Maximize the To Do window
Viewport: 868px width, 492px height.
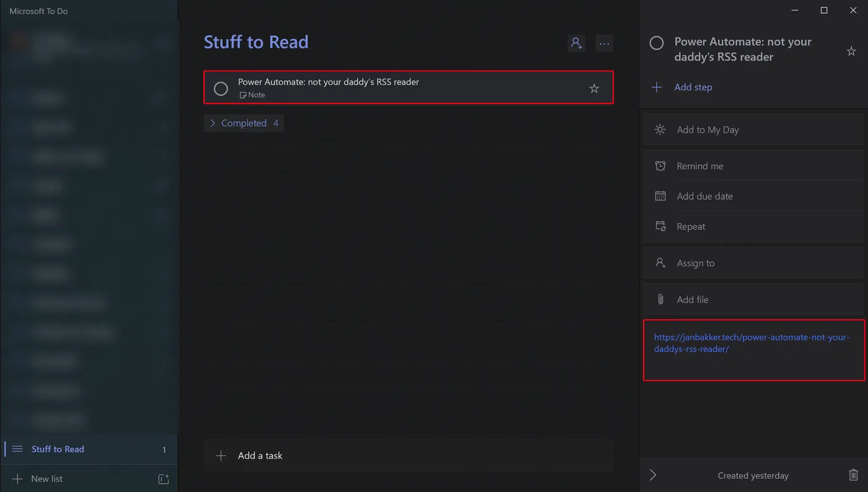click(824, 11)
